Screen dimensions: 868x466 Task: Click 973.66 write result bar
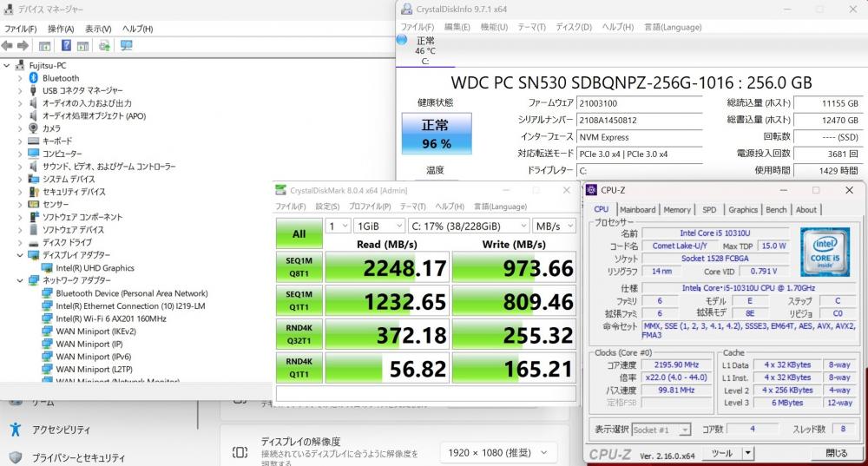[x=514, y=267]
